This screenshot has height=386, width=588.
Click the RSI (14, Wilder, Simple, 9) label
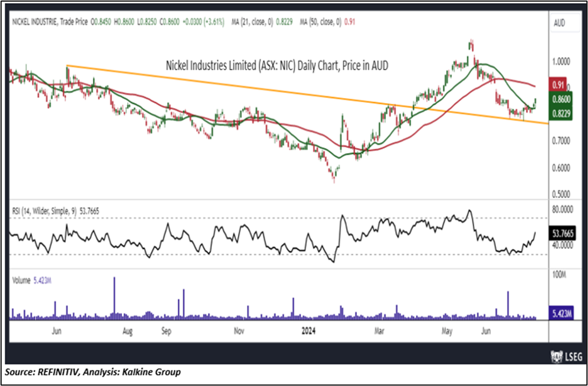[44, 211]
